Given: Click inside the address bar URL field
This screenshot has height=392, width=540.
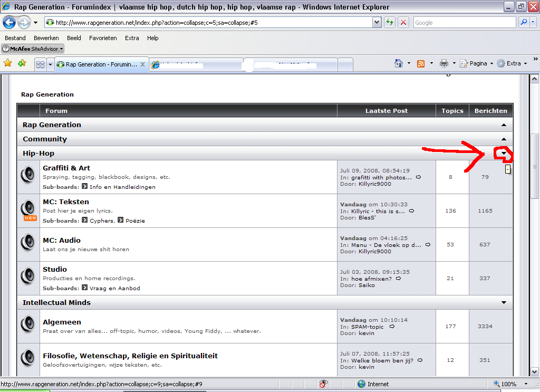Looking at the screenshot, I should pos(211,23).
